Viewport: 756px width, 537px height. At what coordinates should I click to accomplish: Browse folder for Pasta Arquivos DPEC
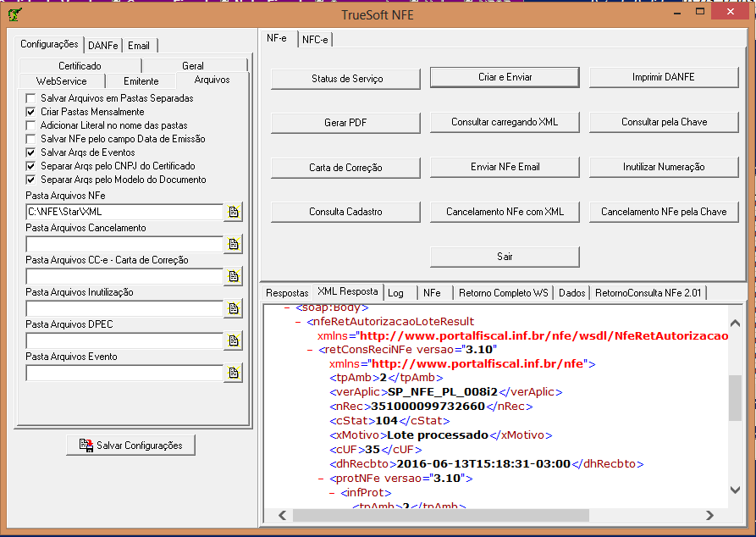point(234,340)
